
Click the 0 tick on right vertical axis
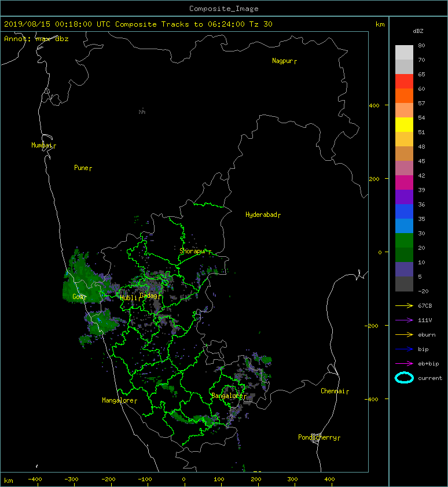click(380, 252)
